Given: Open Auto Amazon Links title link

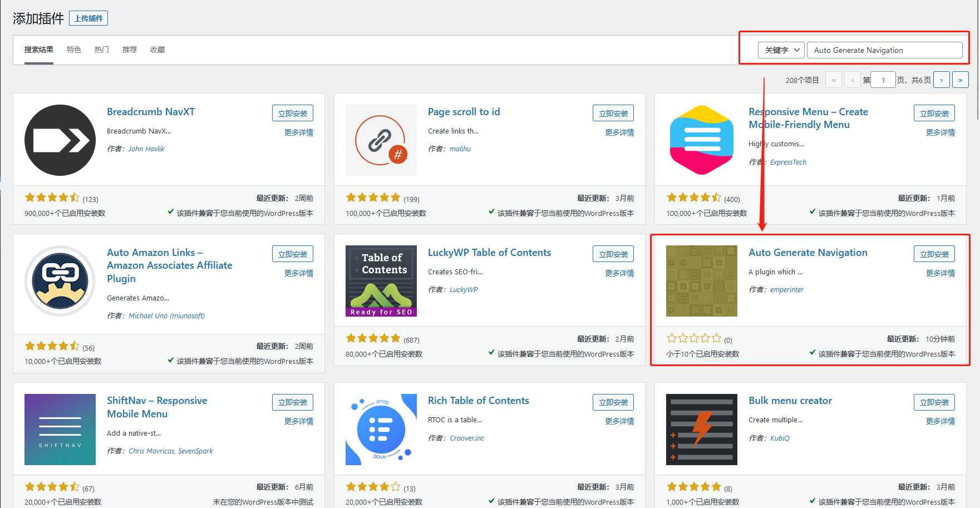Looking at the screenshot, I should [x=170, y=265].
